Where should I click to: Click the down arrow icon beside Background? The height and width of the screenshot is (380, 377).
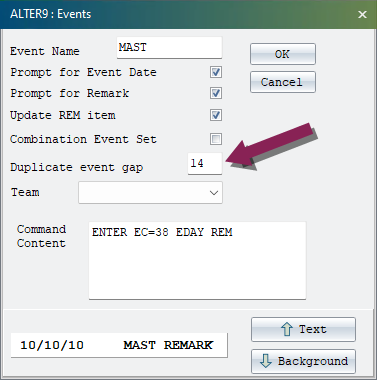pyautogui.click(x=266, y=361)
